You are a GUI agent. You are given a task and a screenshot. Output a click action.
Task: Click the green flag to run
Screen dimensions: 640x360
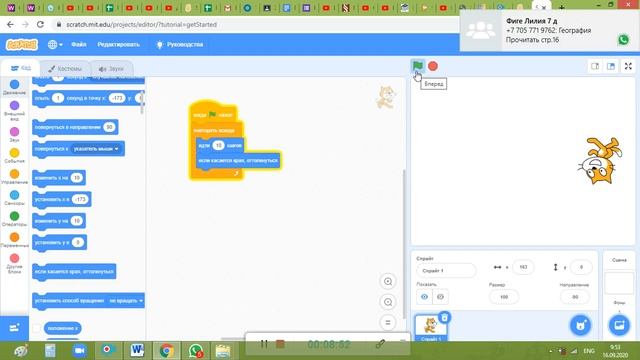(418, 65)
